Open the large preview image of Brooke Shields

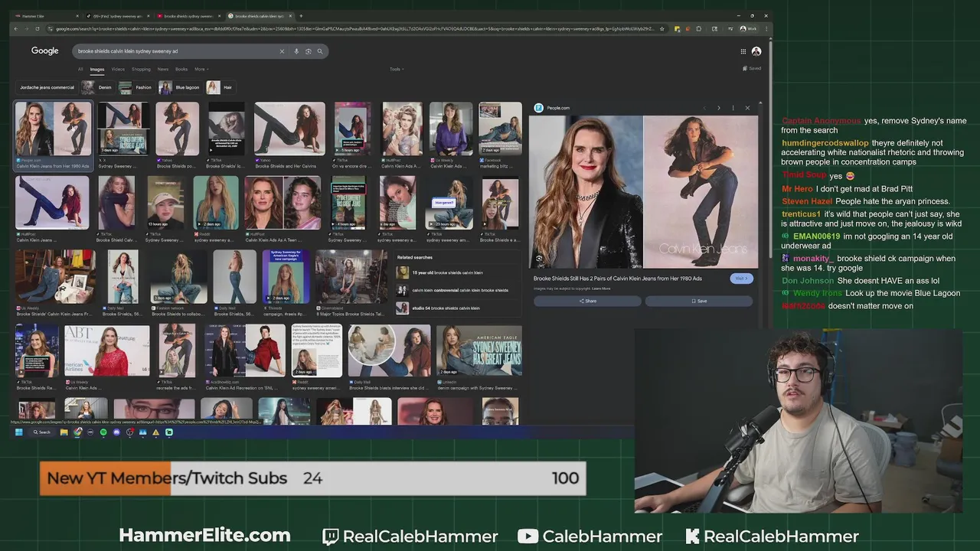[x=643, y=192]
